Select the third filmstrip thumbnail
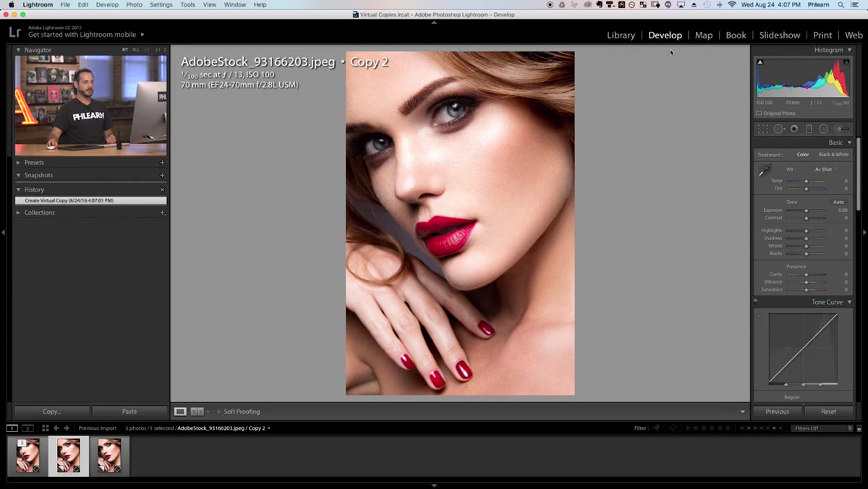Image resolution: width=868 pixels, height=489 pixels. click(110, 456)
